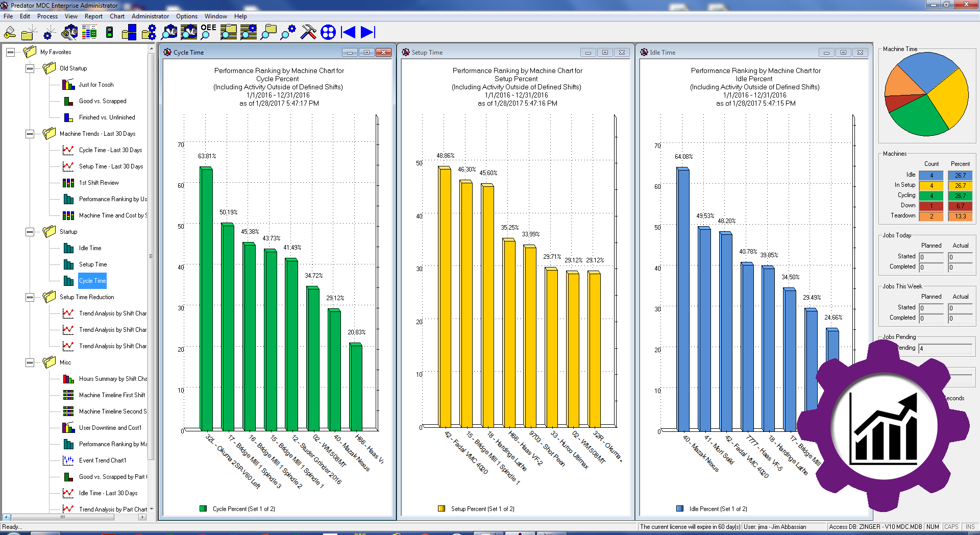Open the Chart menu
The height and width of the screenshot is (535, 980).
pos(117,16)
